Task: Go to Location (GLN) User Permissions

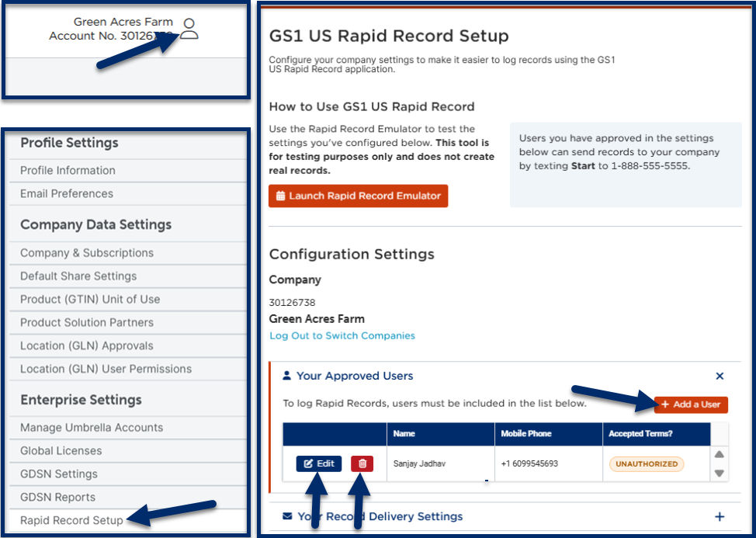Action: point(128,369)
